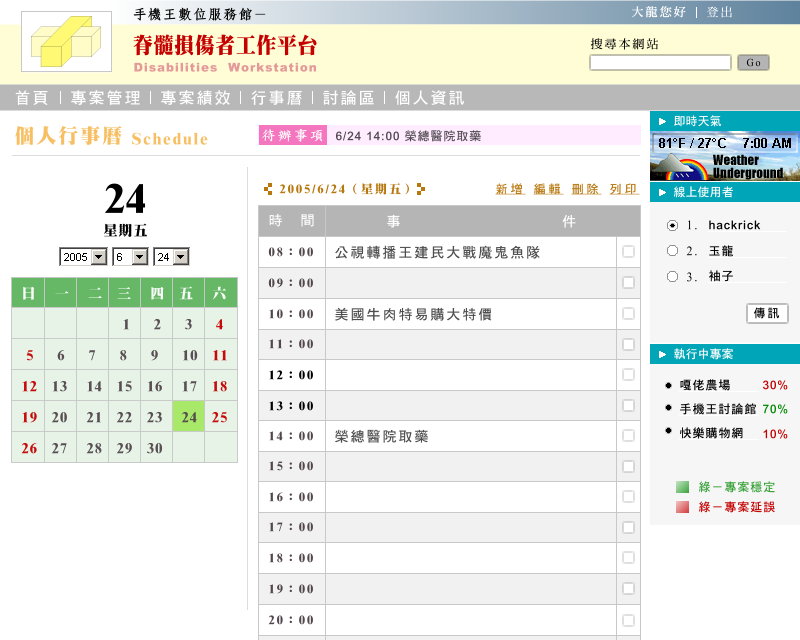The width and height of the screenshot is (800, 640).
Task: Click the arrow icon beside 執行中專案
Action: pos(663,354)
